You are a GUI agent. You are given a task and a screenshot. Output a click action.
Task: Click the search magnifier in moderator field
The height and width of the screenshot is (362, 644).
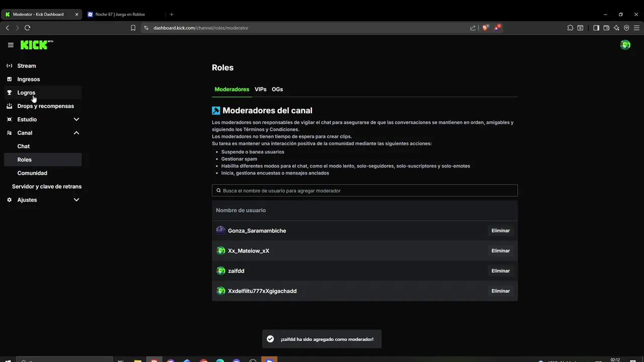(218, 191)
